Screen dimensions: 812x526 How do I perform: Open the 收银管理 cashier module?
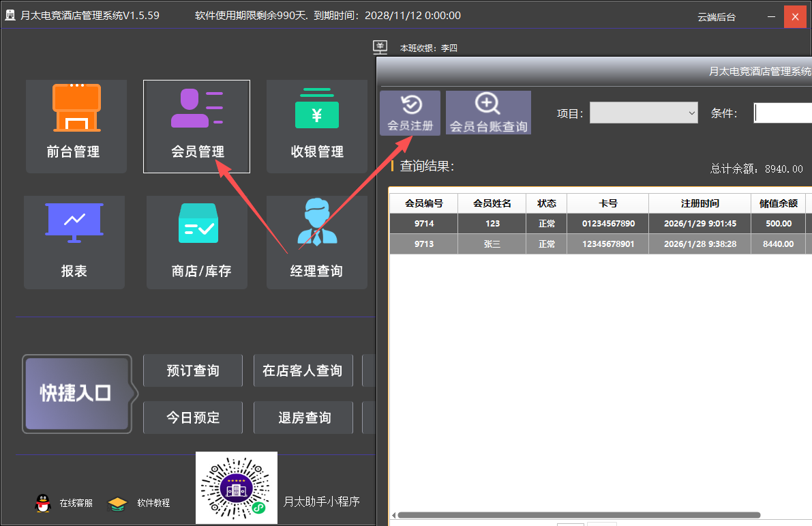tap(316, 126)
